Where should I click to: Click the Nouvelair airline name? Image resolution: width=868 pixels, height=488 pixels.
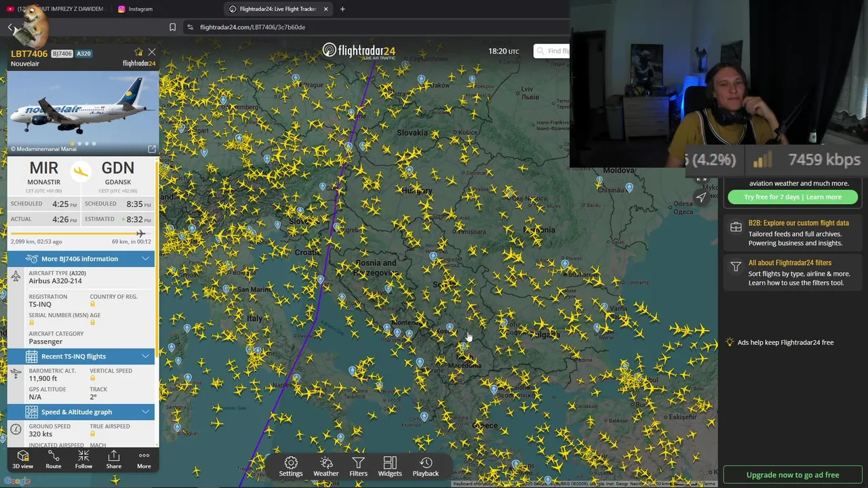(x=25, y=64)
